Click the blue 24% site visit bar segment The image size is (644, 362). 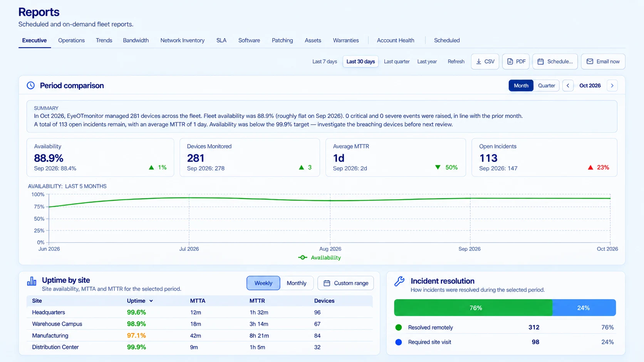click(584, 308)
